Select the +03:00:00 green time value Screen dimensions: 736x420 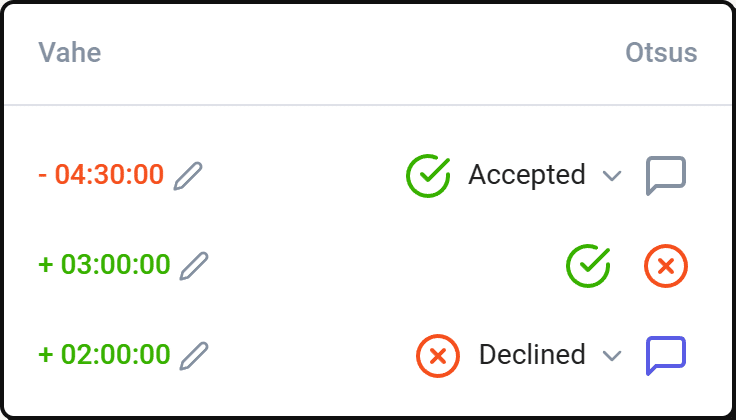[x=104, y=265]
